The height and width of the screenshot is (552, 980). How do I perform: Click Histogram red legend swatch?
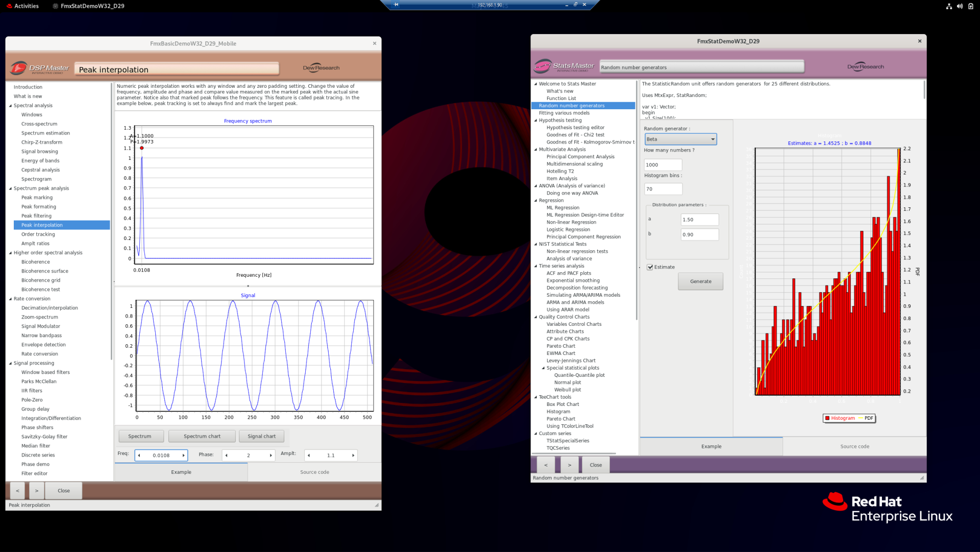tap(827, 418)
